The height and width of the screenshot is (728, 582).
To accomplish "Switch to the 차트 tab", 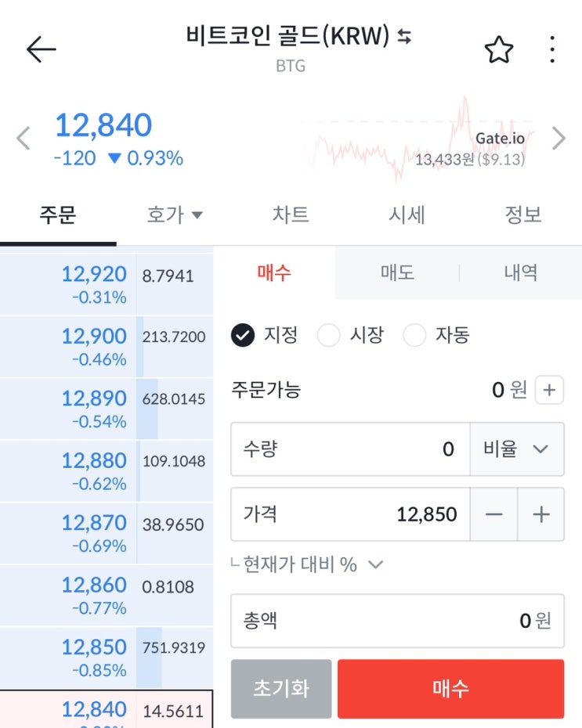I will tap(291, 214).
